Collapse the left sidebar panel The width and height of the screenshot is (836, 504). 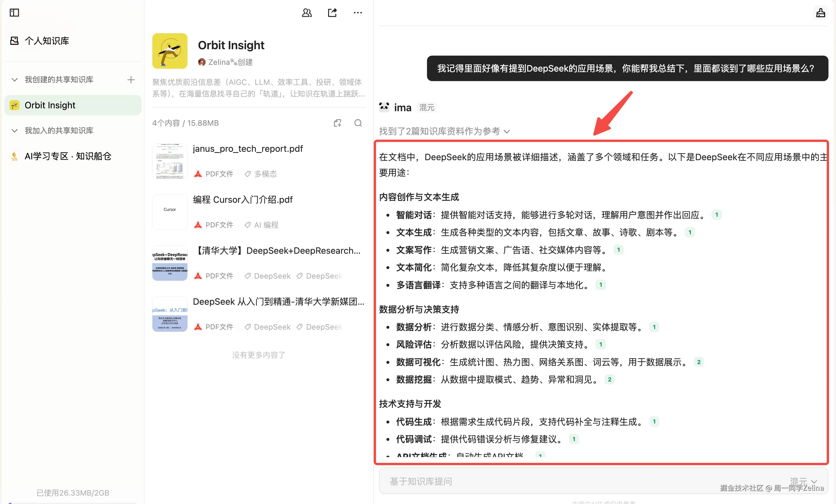pyautogui.click(x=14, y=12)
